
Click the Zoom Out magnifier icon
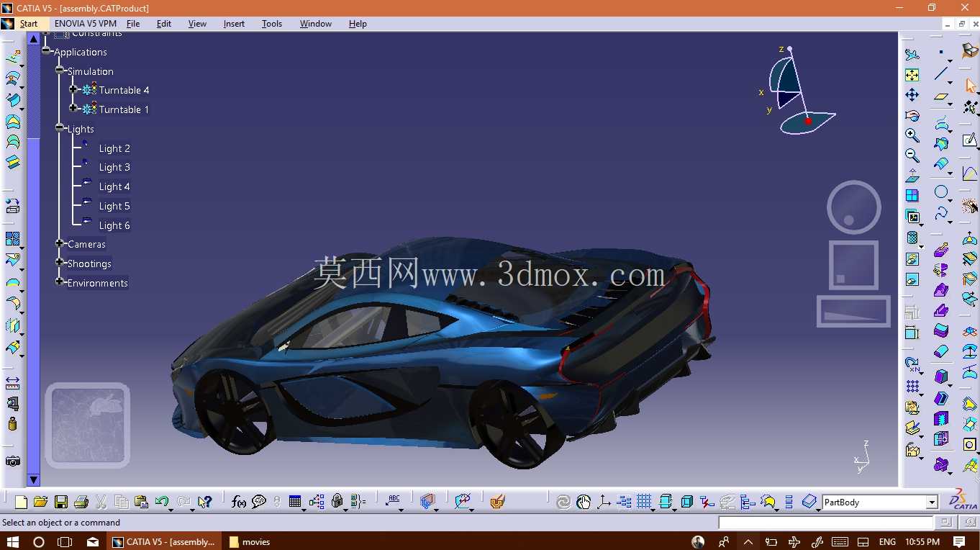(x=912, y=155)
